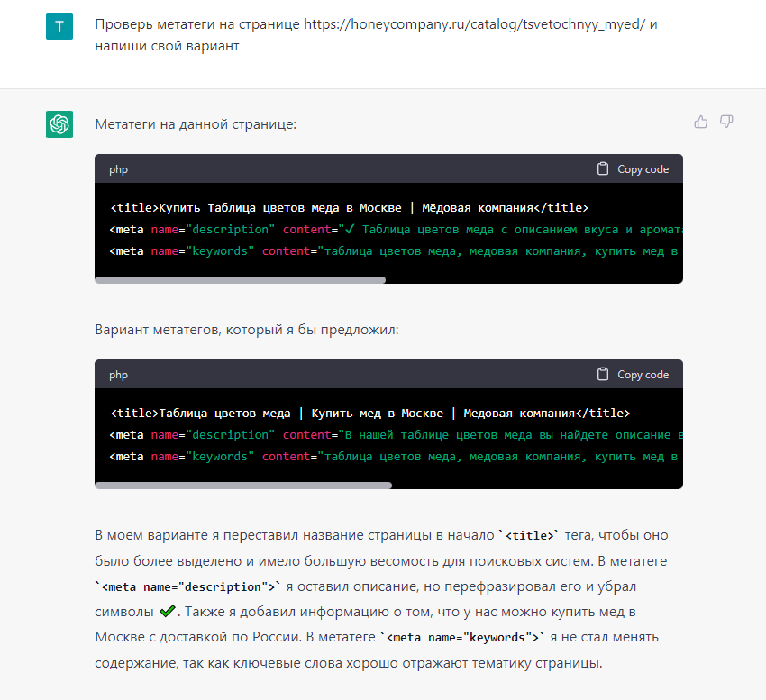Click the user avatar with letter T
The width and height of the screenshot is (766, 700).
pyautogui.click(x=59, y=26)
